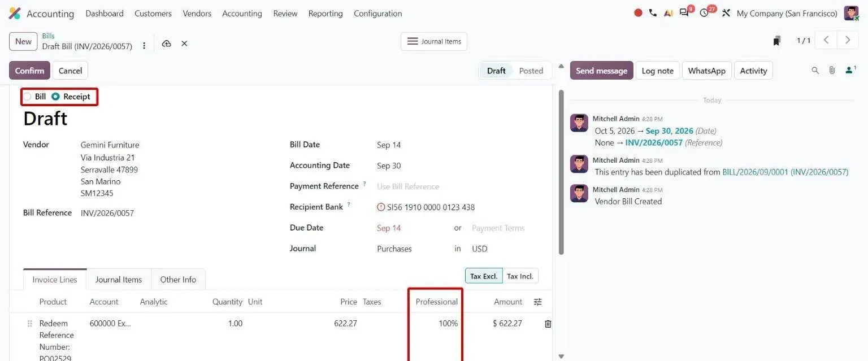Select the Receipt radio button
This screenshot has height=361, width=868.
coord(55,97)
